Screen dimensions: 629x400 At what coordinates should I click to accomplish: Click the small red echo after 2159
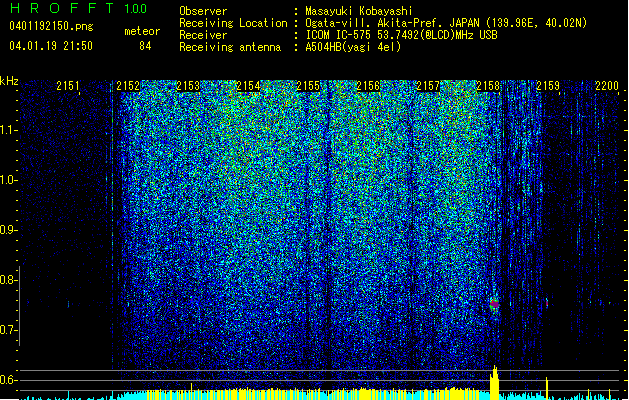coord(547,303)
